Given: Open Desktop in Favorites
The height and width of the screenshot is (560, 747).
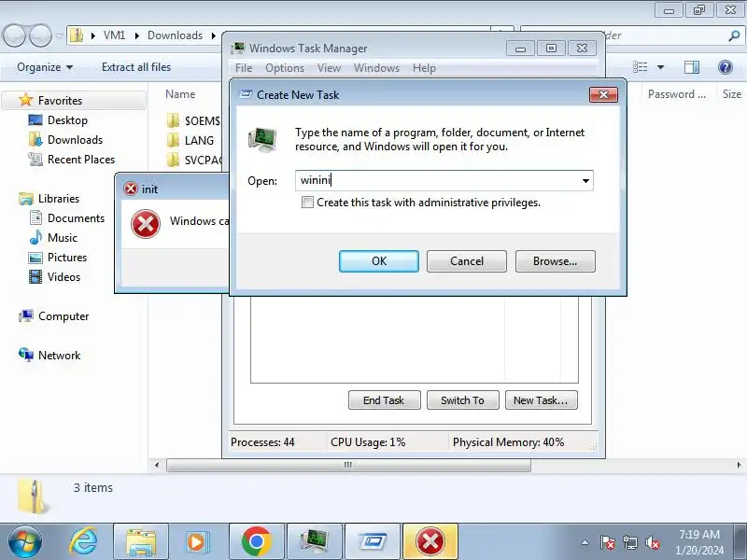Looking at the screenshot, I should [x=67, y=120].
